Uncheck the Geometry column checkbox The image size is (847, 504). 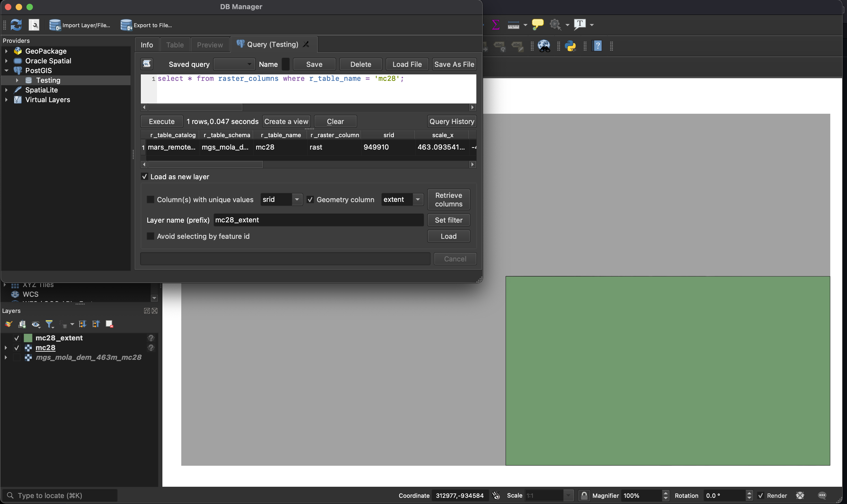tap(310, 199)
